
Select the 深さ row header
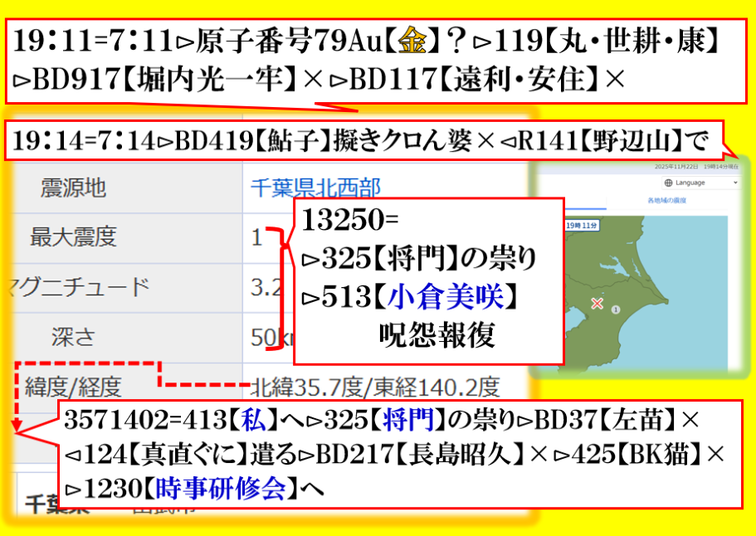pos(73,337)
